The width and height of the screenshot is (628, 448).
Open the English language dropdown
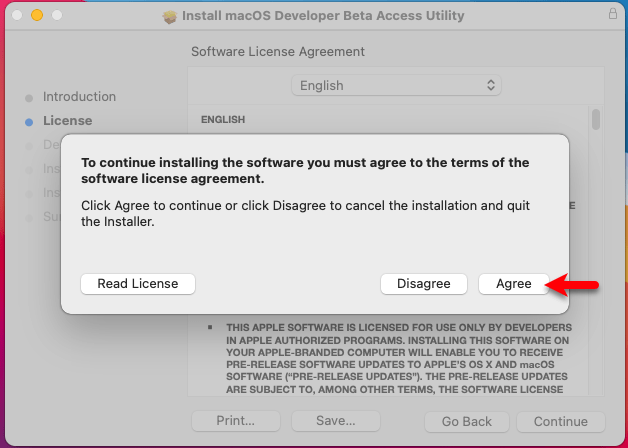click(396, 85)
